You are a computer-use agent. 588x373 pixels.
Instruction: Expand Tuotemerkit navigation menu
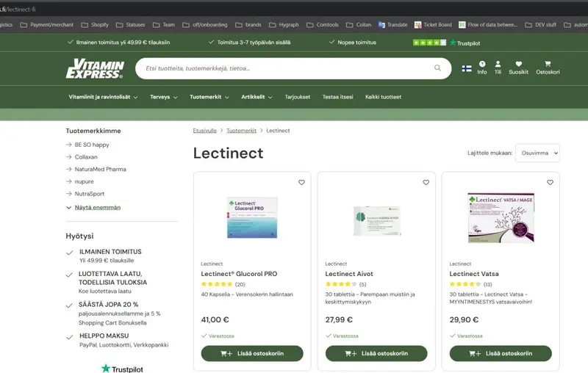[209, 97]
